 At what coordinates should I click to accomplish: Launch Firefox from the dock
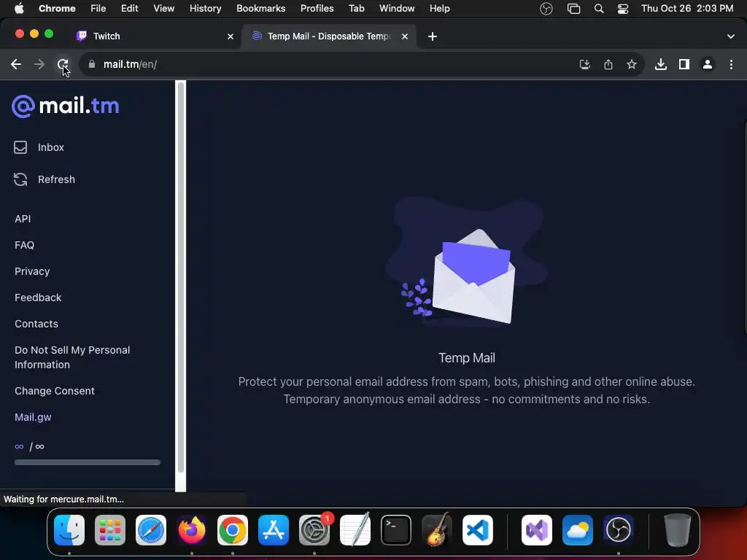192,530
